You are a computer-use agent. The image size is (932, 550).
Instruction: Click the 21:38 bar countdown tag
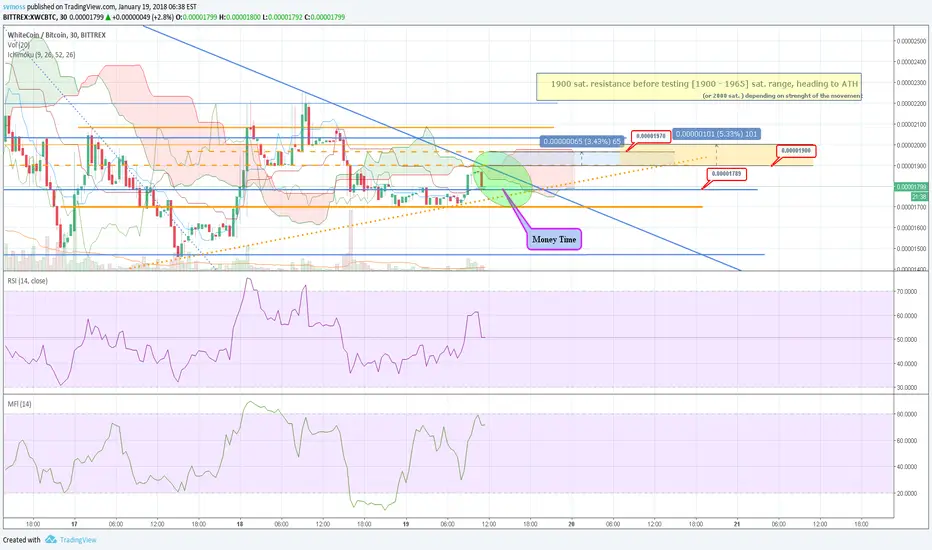(x=919, y=196)
